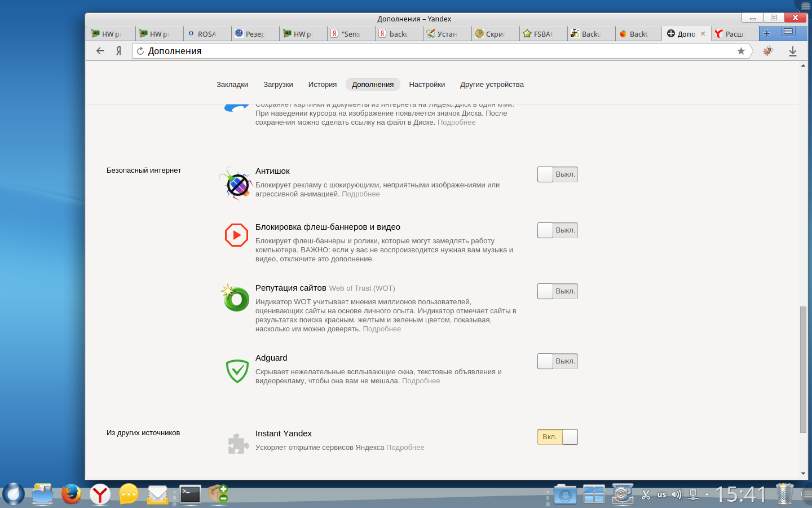812x508 pixels.
Task: Select the Дополнения section
Action: (373, 85)
